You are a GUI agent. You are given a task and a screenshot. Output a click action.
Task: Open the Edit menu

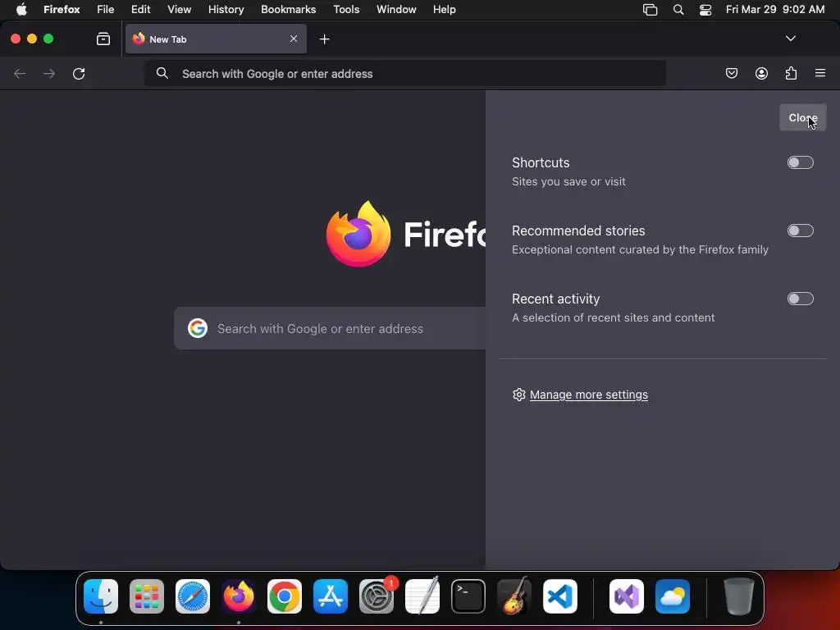(141, 10)
